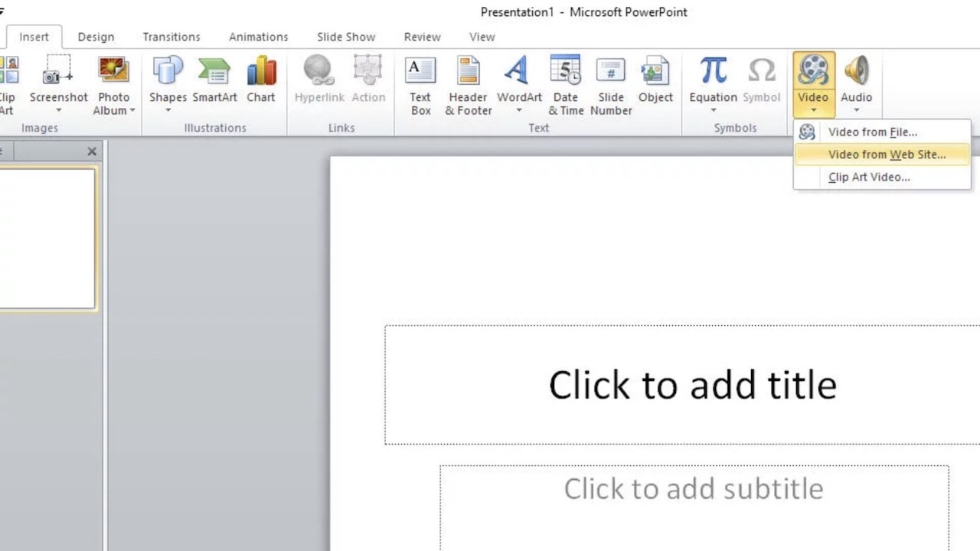Viewport: 980px width, 551px height.
Task: Expand the Screenshot dropdown arrow
Action: pos(59,111)
